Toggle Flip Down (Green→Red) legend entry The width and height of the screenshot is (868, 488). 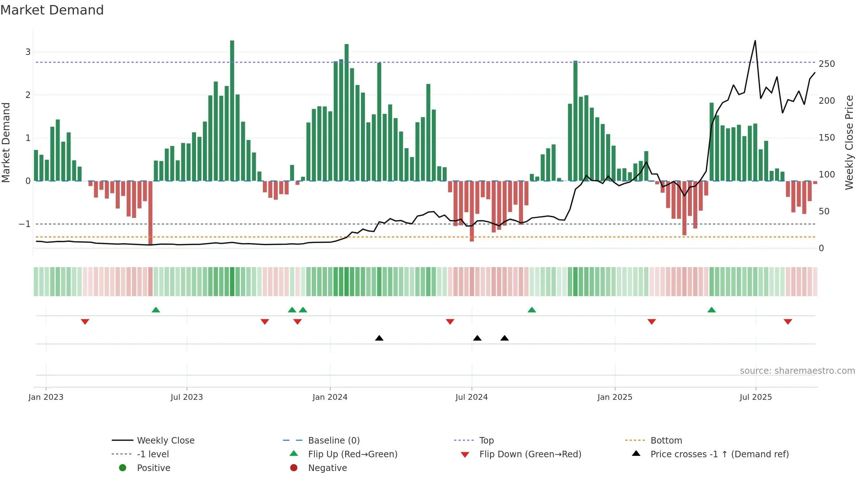pyautogui.click(x=521, y=454)
